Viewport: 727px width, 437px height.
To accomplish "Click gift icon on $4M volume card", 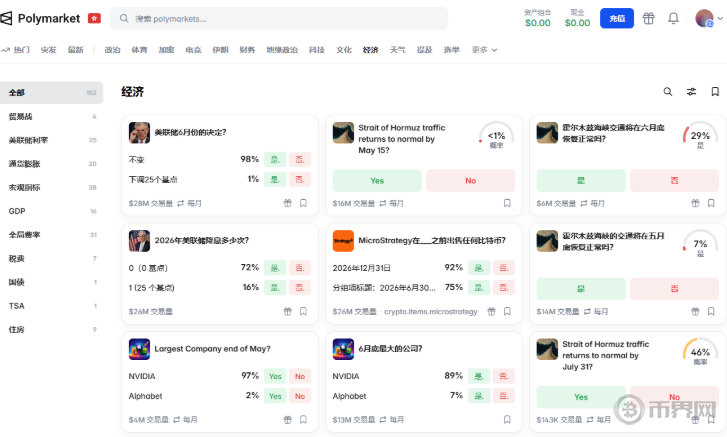I will pos(287,419).
